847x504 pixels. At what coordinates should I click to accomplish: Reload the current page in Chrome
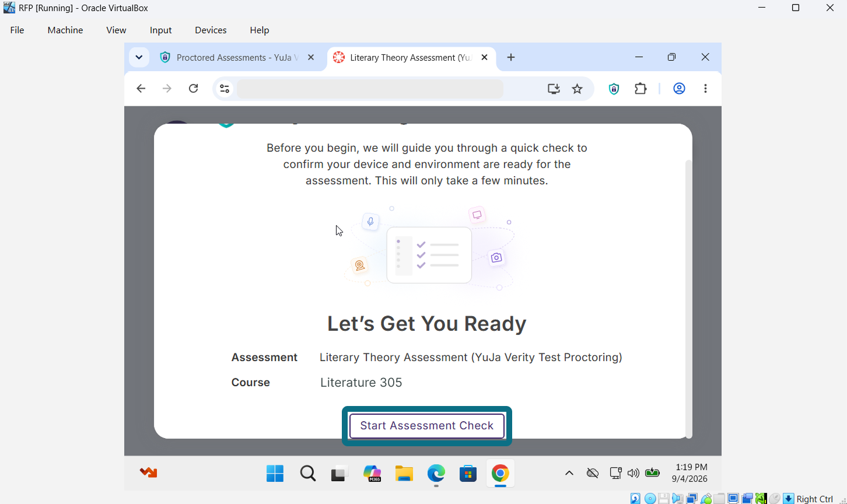tap(194, 89)
